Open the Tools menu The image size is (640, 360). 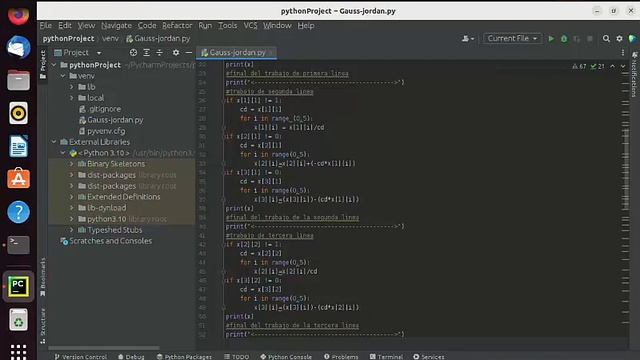coord(227,25)
